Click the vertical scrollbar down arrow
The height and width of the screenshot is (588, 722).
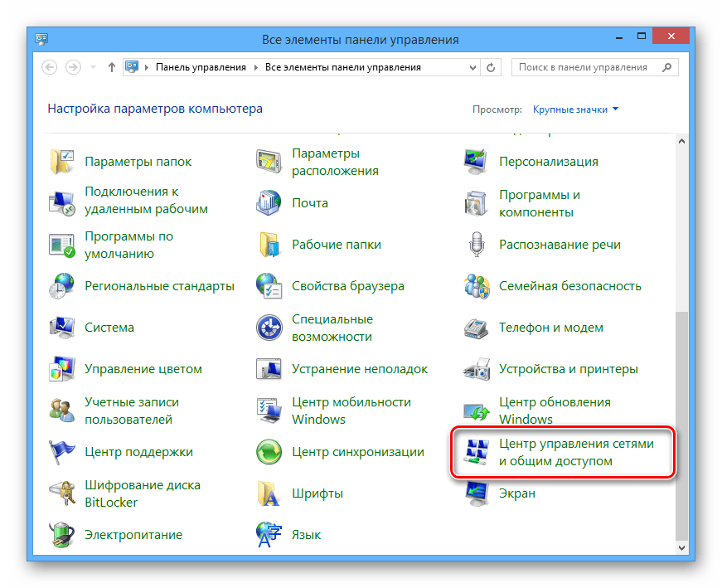pos(682,548)
